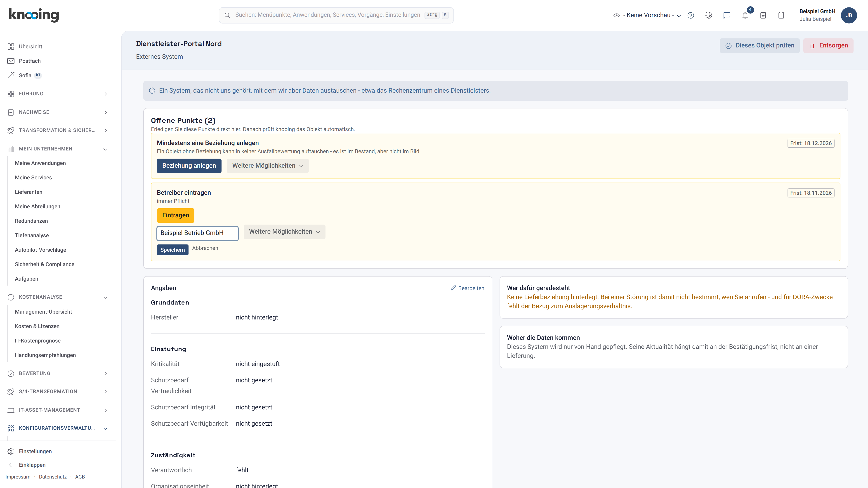Go to Postfach in sidebar
Viewport: 868px width, 488px height.
30,61
